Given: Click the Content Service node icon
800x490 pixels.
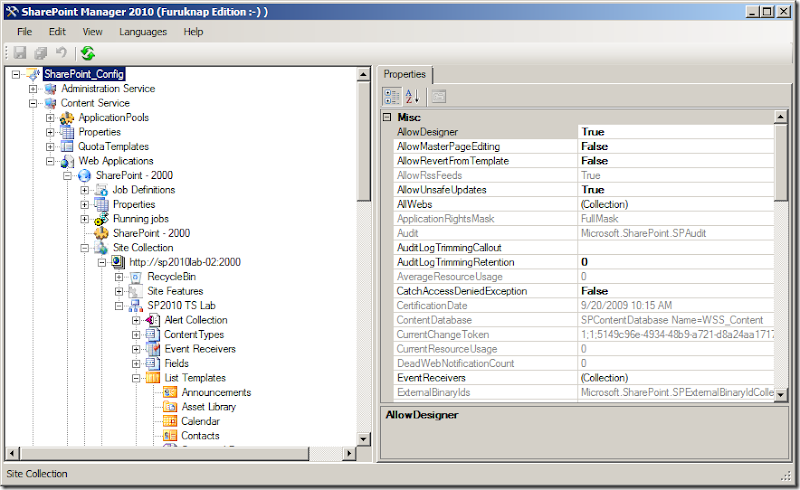Looking at the screenshot, I should pos(50,103).
